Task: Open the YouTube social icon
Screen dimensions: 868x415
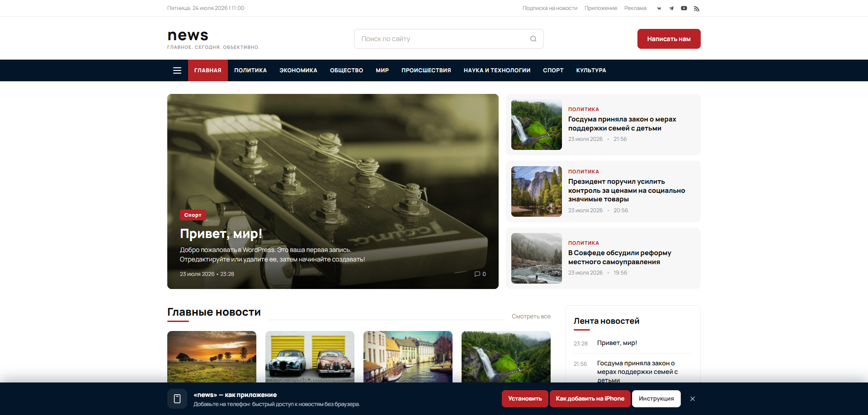Action: 684,8
